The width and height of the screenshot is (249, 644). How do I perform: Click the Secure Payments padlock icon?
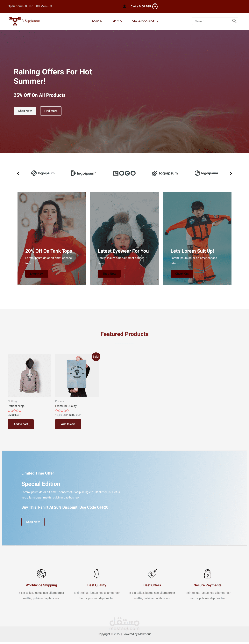[208, 573]
